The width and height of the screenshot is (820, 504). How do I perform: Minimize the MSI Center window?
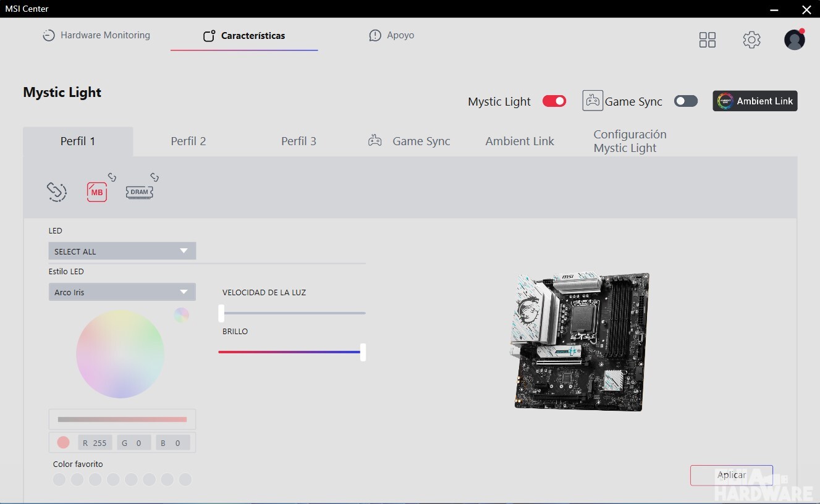[775, 9]
